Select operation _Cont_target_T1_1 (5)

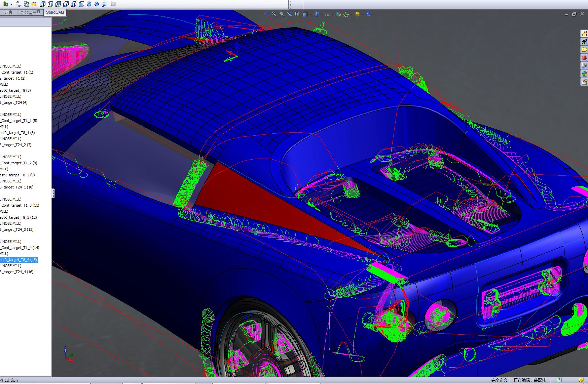pos(19,121)
